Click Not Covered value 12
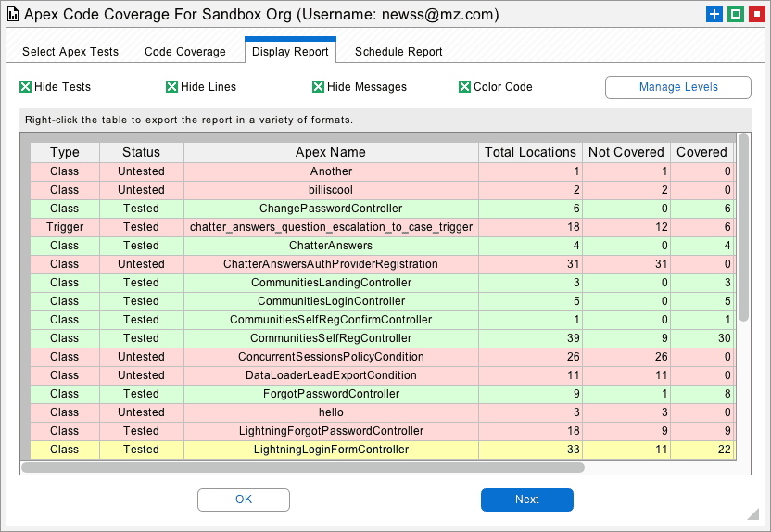This screenshot has height=532, width=771. [x=626, y=227]
